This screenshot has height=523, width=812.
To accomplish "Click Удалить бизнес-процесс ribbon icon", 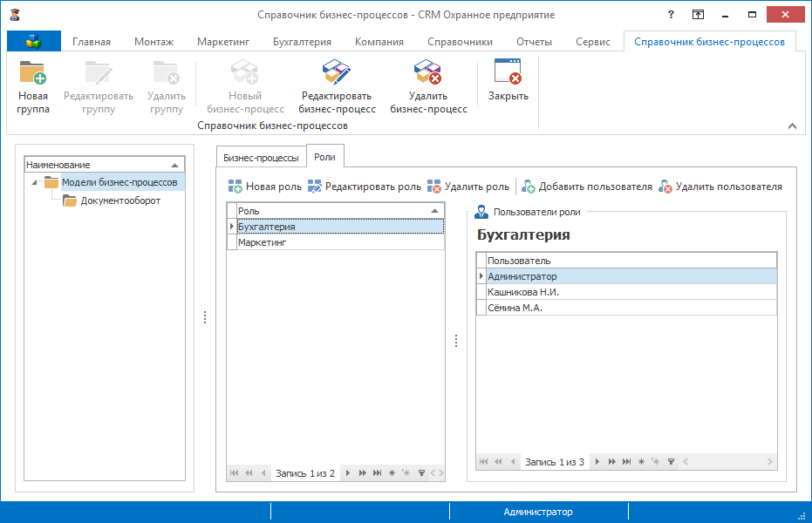I will point(427,71).
